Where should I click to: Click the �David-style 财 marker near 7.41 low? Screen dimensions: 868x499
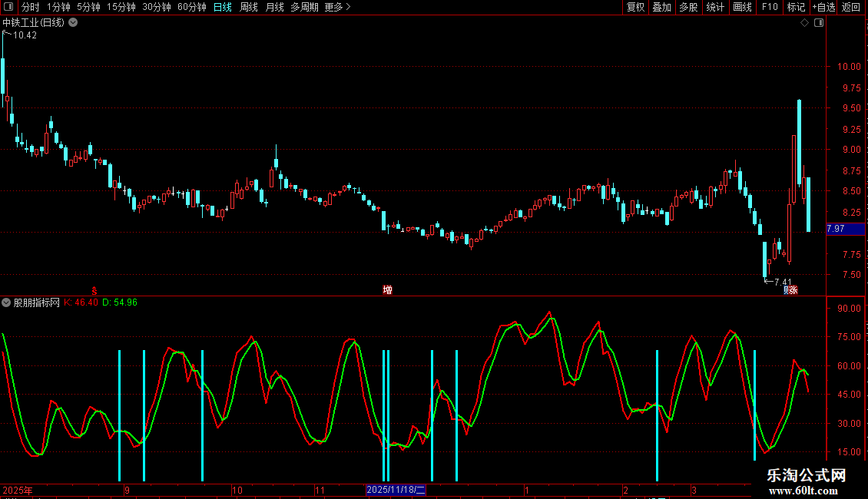point(790,289)
